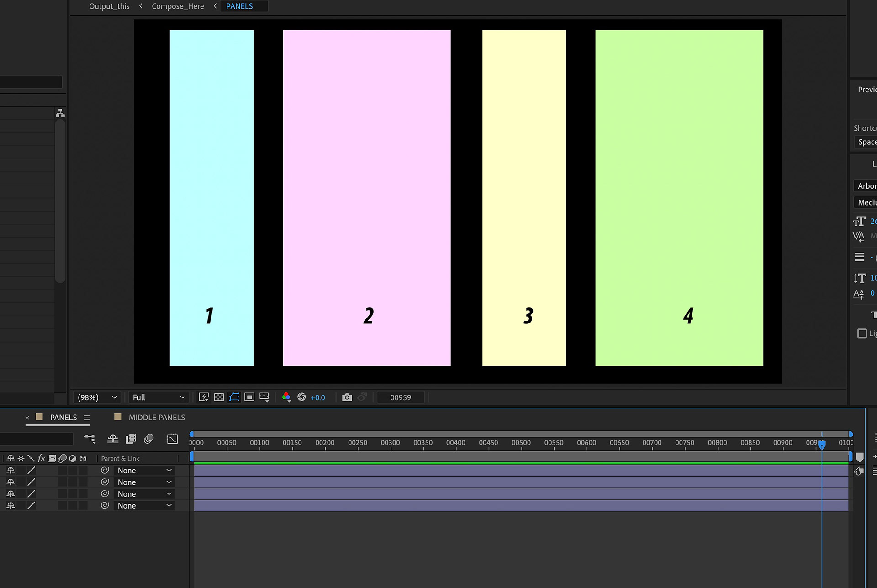The height and width of the screenshot is (588, 877).
Task: Open grid and guide options icon
Action: point(264,397)
